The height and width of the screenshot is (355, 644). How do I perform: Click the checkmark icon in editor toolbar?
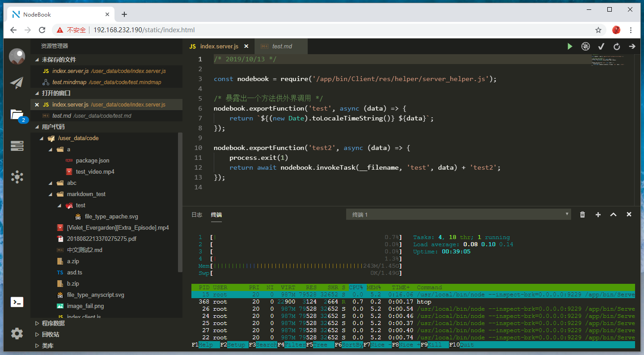[x=601, y=46]
